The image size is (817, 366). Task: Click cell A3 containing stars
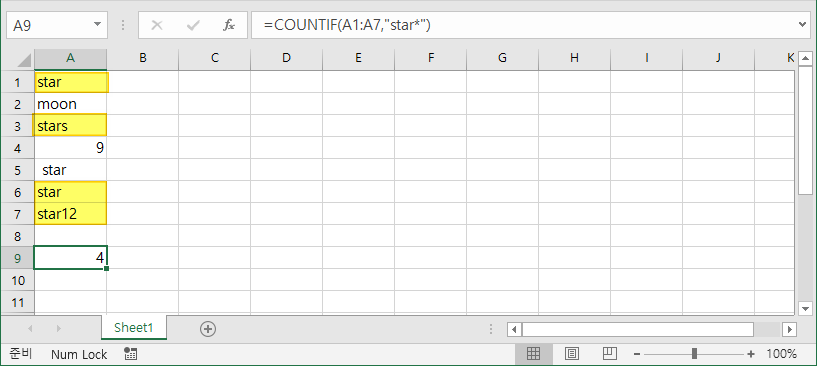pyautogui.click(x=71, y=126)
